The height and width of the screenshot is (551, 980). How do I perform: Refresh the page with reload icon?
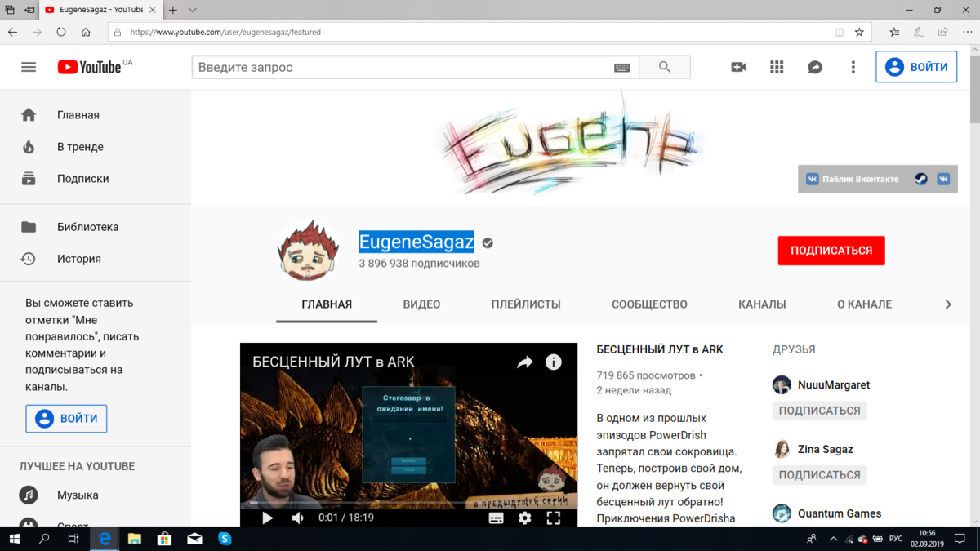[61, 33]
